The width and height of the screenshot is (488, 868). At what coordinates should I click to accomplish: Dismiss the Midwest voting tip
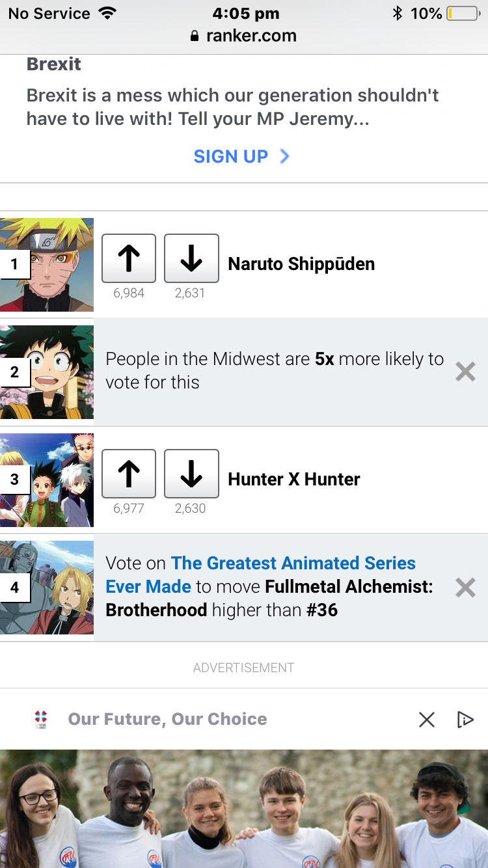pyautogui.click(x=465, y=372)
